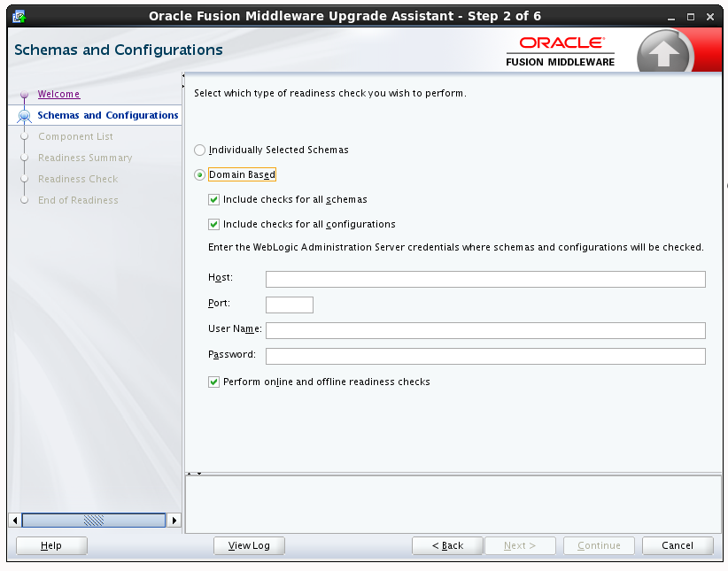The height and width of the screenshot is (571, 728).
Task: Collapse the navigation pane splitter arrow
Action: click(x=183, y=75)
